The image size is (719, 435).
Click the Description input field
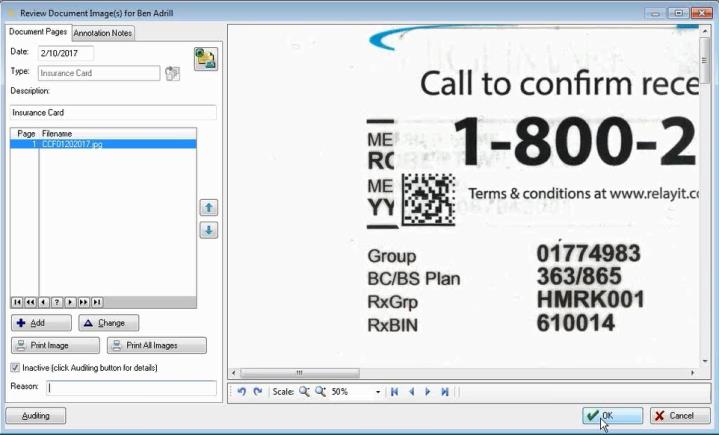point(113,113)
